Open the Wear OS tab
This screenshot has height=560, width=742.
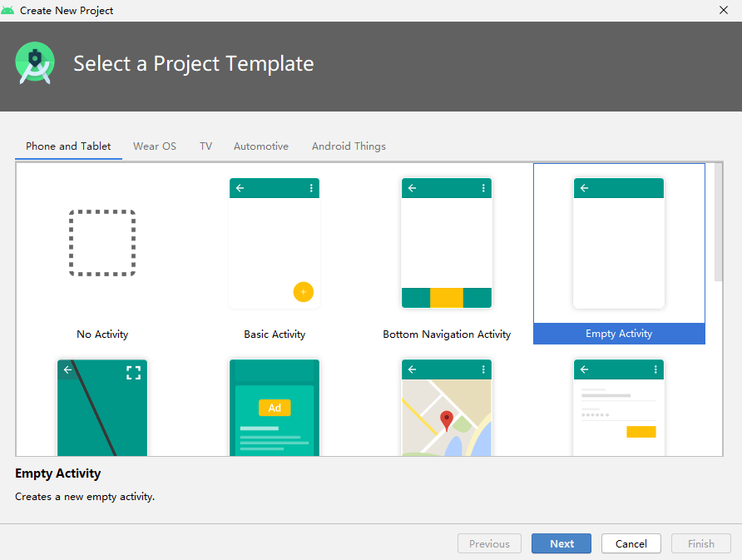155,146
